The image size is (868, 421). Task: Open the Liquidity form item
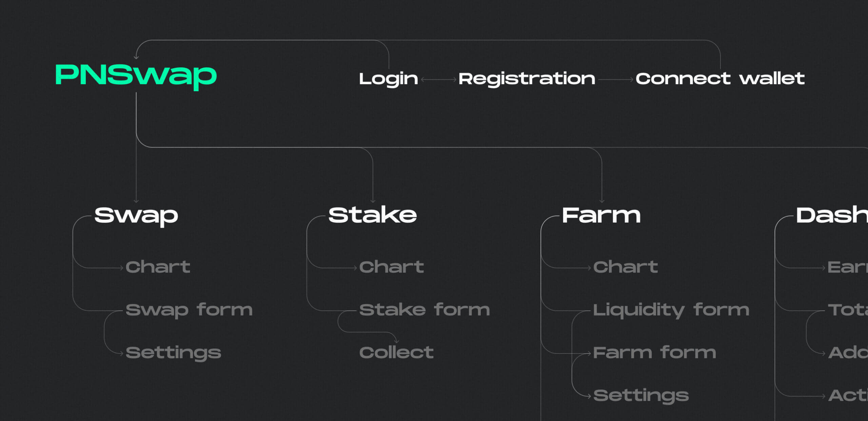coord(671,310)
